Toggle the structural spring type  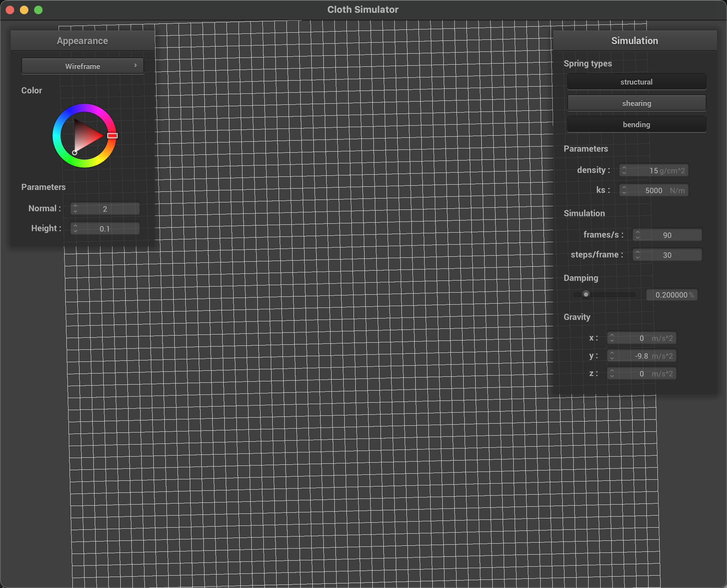(636, 82)
